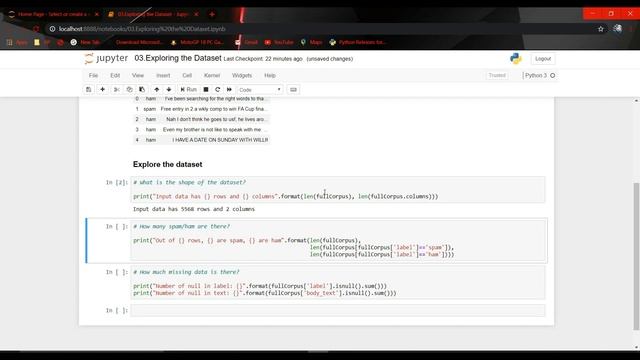Click the Logout button

(x=543, y=59)
